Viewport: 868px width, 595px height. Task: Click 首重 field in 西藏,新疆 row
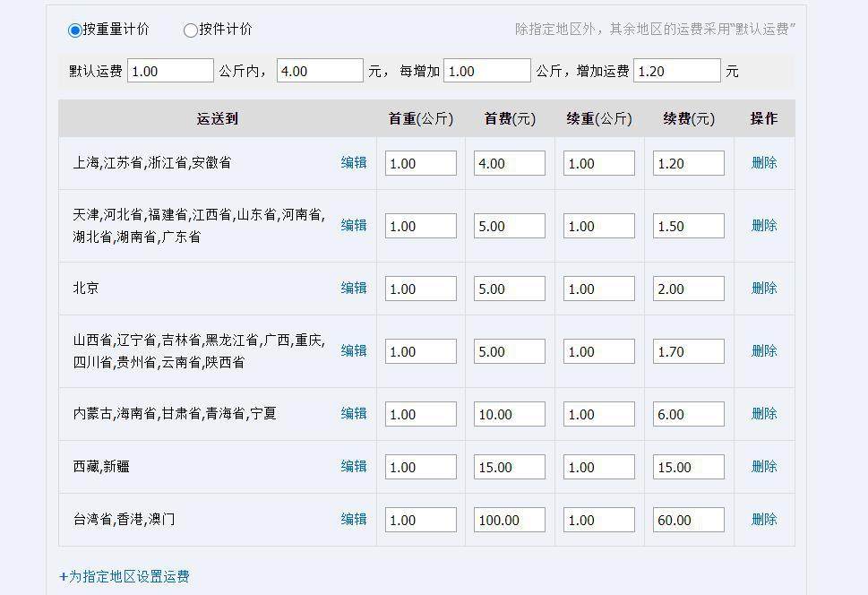[421, 467]
